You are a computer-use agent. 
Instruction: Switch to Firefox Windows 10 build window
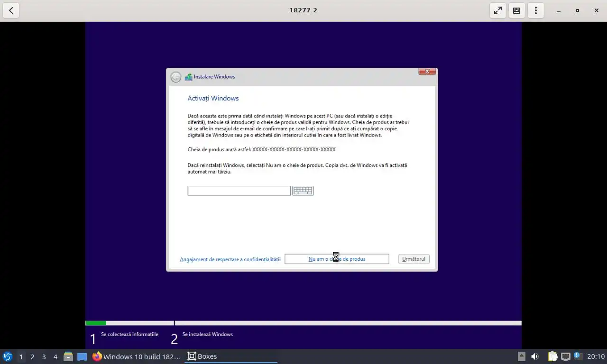137,356
